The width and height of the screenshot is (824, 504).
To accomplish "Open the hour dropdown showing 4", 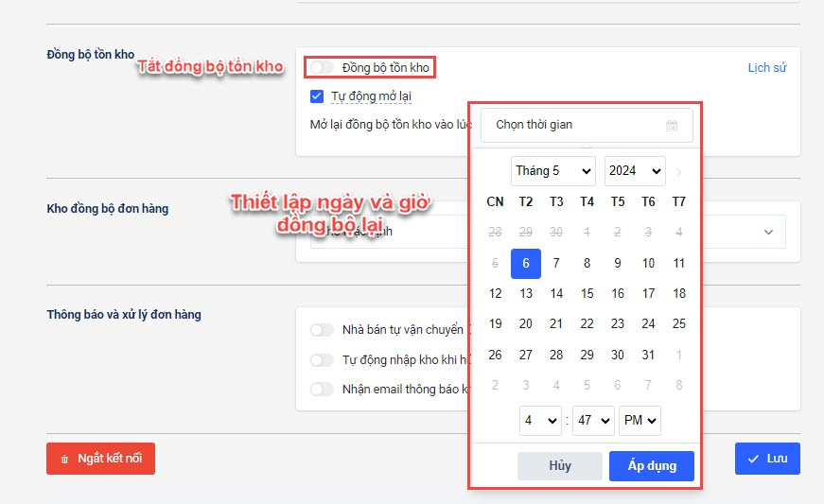I will pos(540,421).
